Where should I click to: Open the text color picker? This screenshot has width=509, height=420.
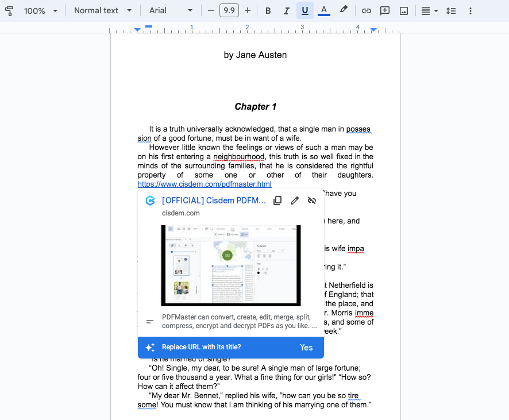click(323, 11)
